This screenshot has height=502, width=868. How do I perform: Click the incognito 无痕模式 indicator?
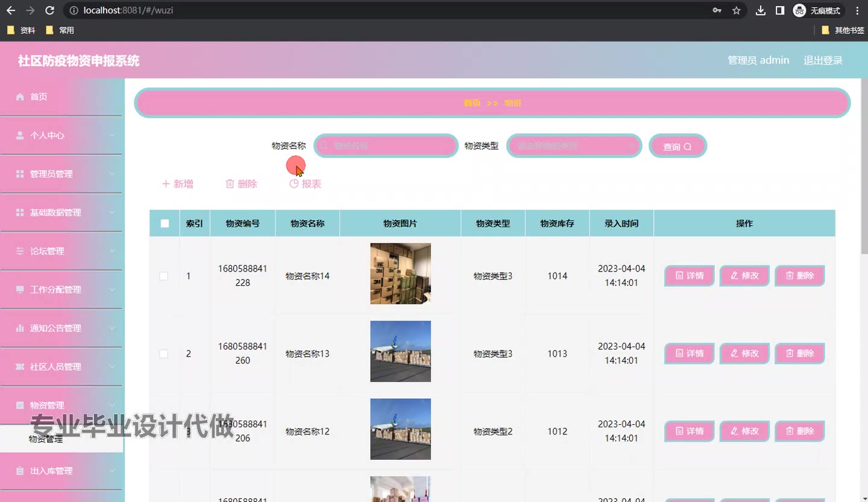(817, 10)
